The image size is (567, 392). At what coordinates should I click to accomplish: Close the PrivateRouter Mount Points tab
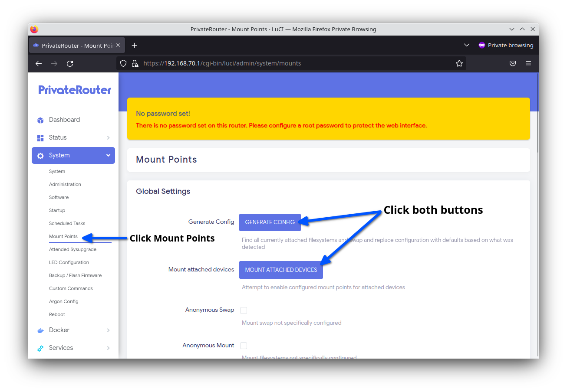[x=118, y=45]
